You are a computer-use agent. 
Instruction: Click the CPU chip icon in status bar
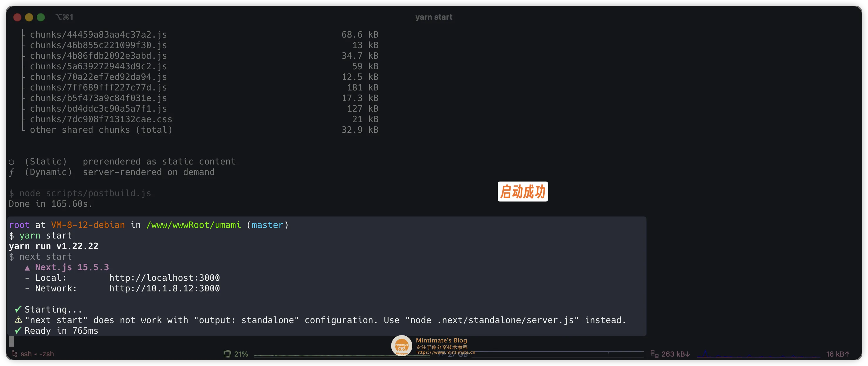point(227,354)
